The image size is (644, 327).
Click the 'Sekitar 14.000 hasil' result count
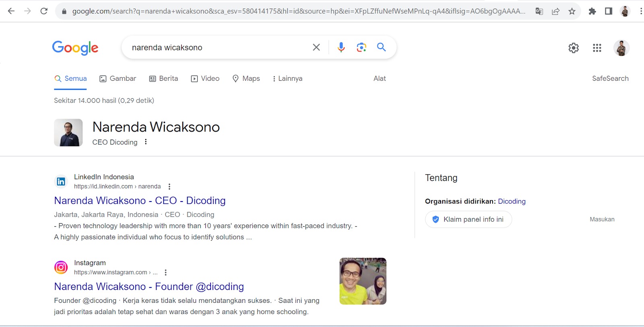[x=104, y=101]
